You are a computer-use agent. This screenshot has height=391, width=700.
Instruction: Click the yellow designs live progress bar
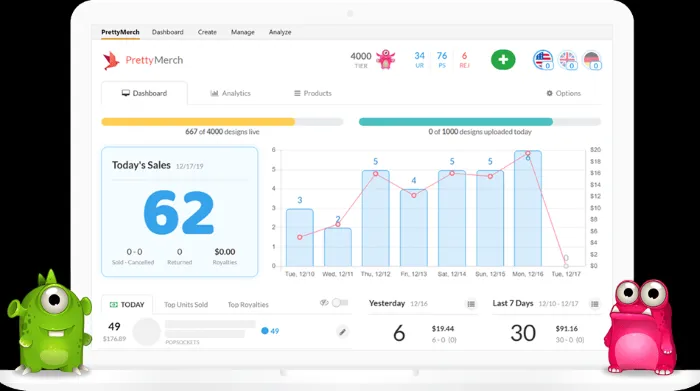click(x=222, y=121)
